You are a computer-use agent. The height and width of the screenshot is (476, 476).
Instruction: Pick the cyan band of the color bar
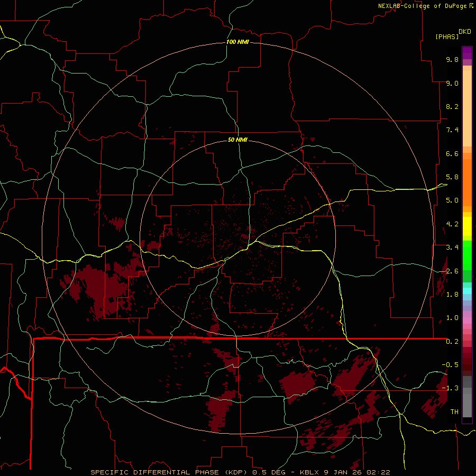click(x=467, y=291)
